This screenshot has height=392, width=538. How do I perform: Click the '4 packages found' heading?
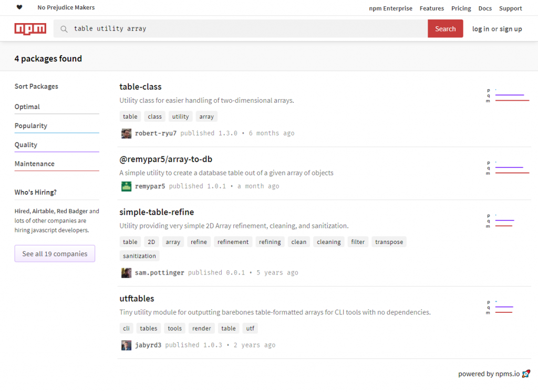48,59
